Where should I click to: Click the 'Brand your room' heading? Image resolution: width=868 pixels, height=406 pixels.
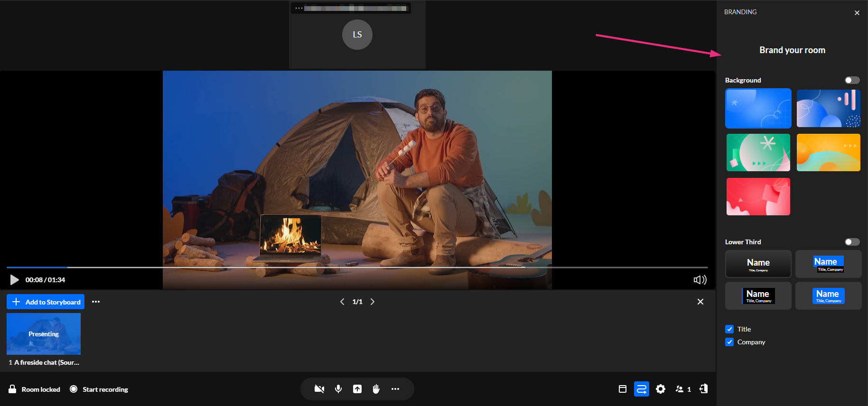793,50
